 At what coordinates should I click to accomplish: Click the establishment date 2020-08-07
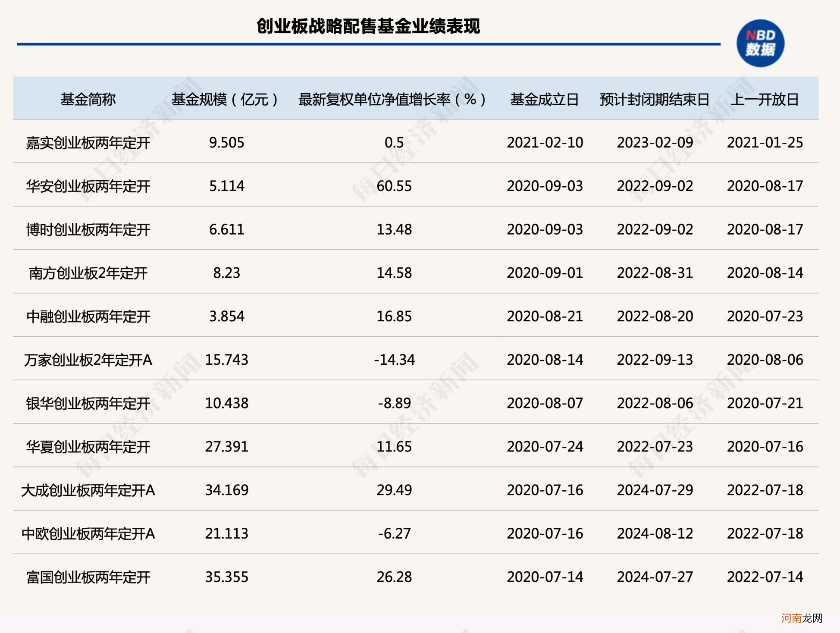(x=545, y=403)
